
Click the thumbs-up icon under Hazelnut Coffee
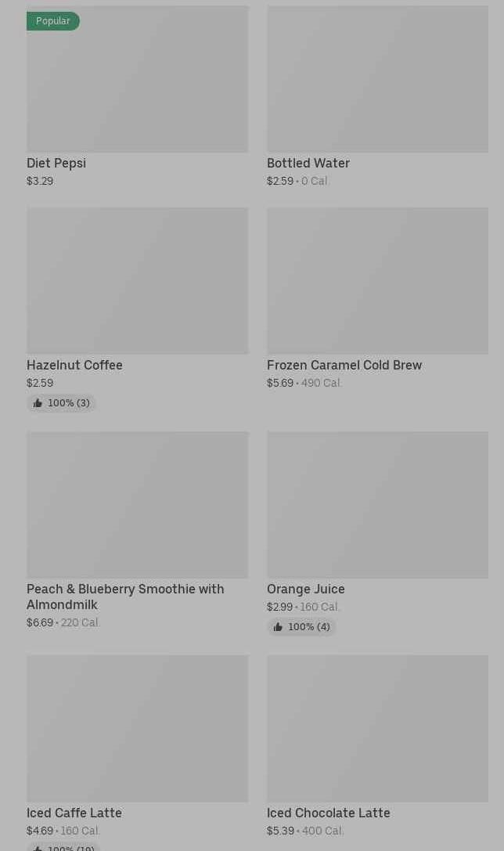tap(38, 403)
